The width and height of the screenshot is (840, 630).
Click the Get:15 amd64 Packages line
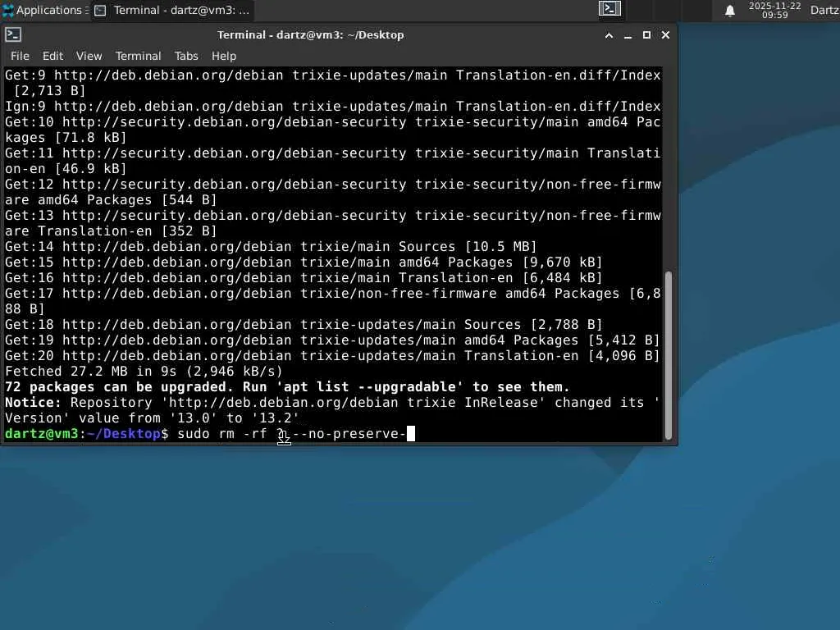[304, 262]
